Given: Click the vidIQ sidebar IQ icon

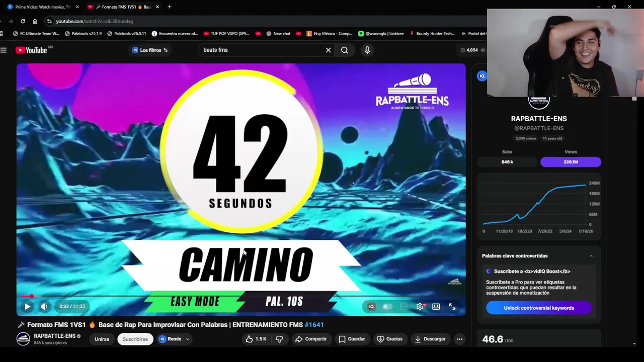Looking at the screenshot, I should coord(482,76).
